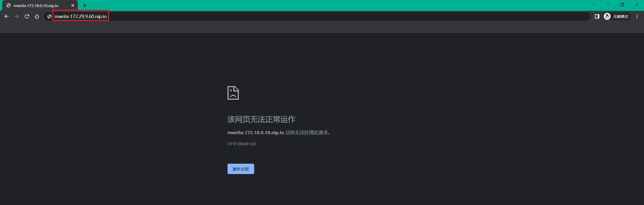This screenshot has width=644, height=205.
Task: Select the rewrite.172.18.0.10.nip.io tab
Action: (36, 6)
